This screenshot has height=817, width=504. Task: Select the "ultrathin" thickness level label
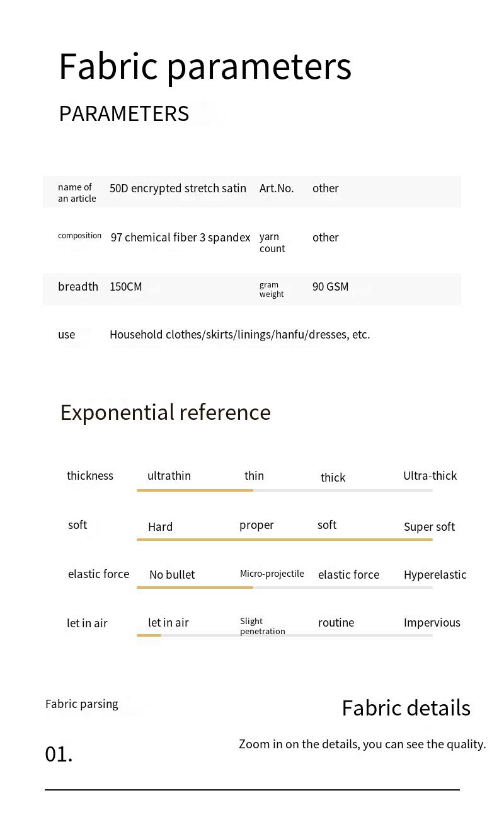pos(169,476)
